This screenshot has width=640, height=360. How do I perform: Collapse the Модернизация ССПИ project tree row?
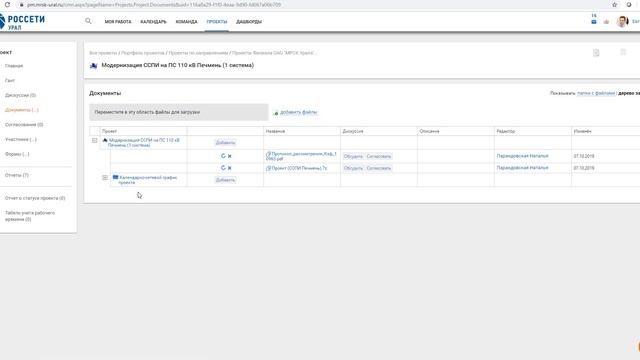pyautogui.click(x=94, y=140)
